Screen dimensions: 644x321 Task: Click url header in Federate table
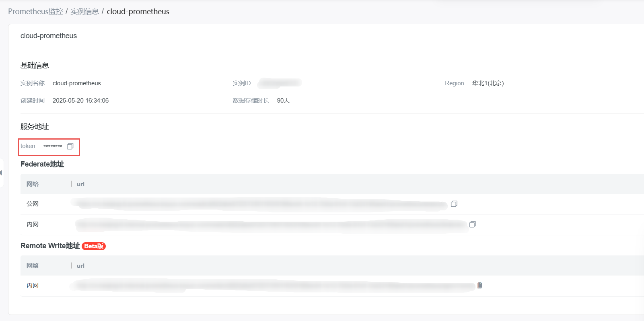80,184
